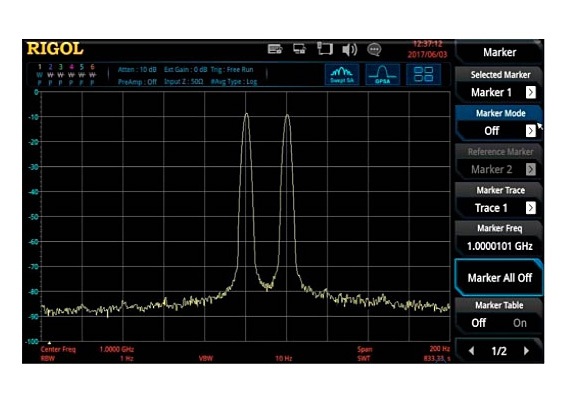Open the message bubble icon
The width and height of the screenshot is (565, 403).
(x=374, y=49)
